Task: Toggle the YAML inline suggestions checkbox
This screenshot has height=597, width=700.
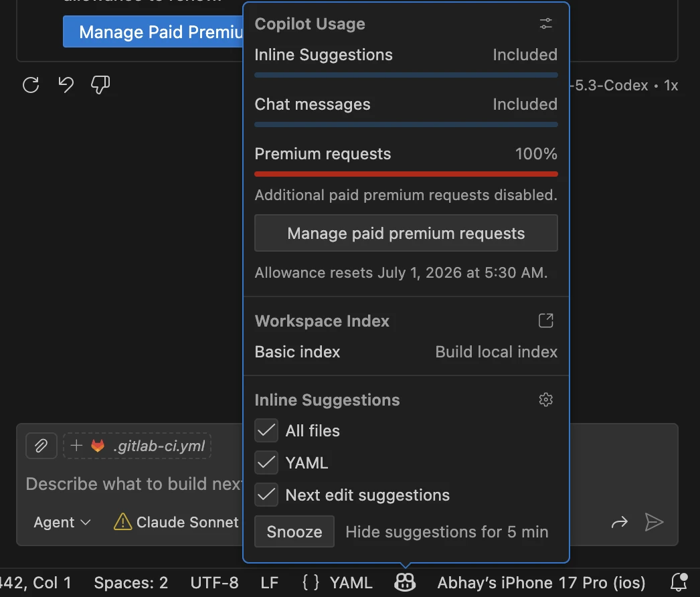Action: click(266, 462)
